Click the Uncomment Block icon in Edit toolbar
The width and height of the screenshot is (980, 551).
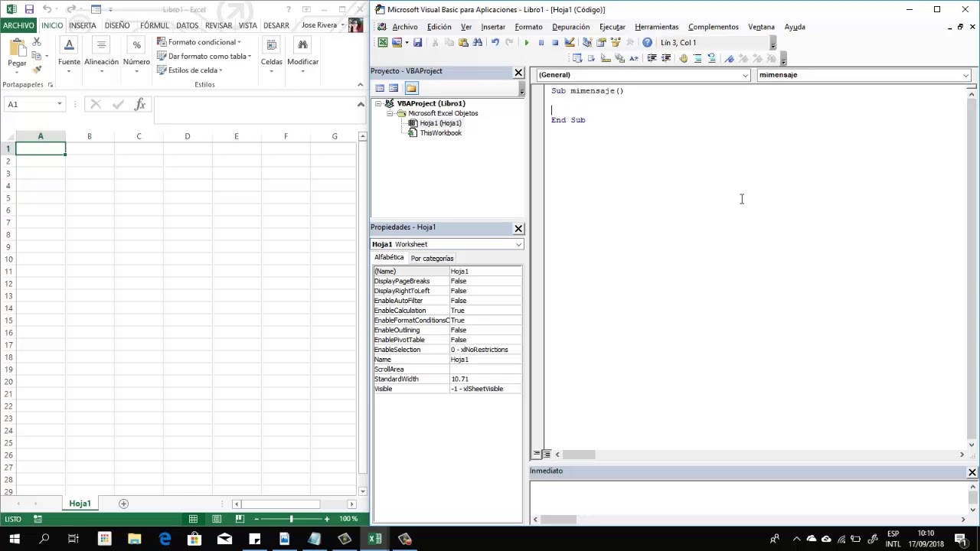tap(712, 58)
